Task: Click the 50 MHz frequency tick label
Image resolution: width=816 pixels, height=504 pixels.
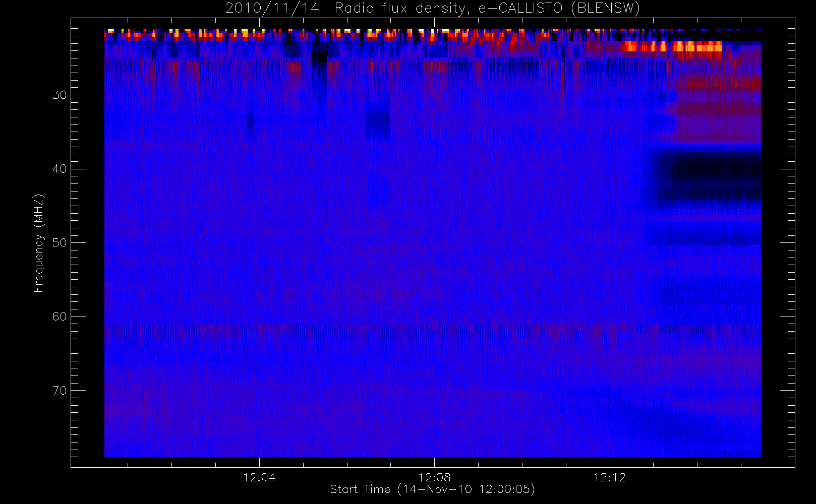Action: (x=60, y=243)
